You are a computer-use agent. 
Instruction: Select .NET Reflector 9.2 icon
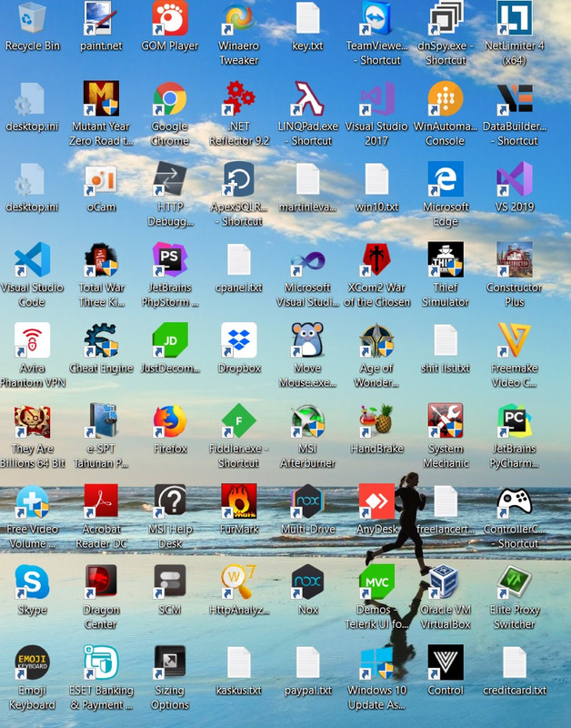click(x=238, y=98)
